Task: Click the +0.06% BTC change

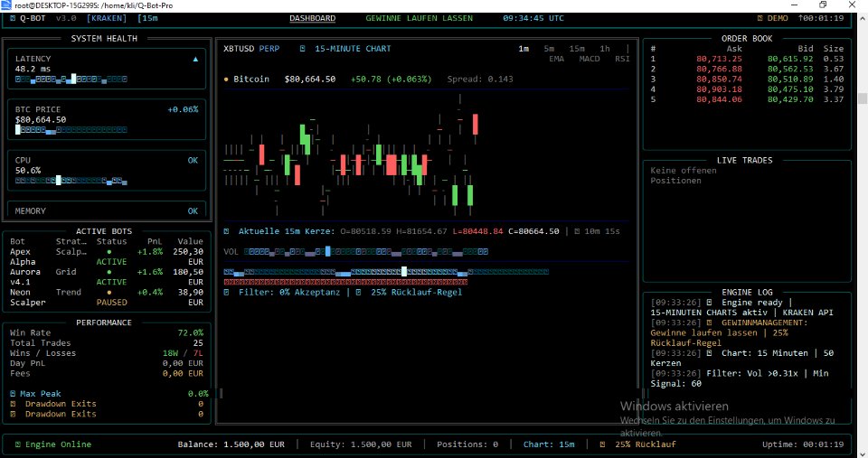Action: click(x=183, y=109)
